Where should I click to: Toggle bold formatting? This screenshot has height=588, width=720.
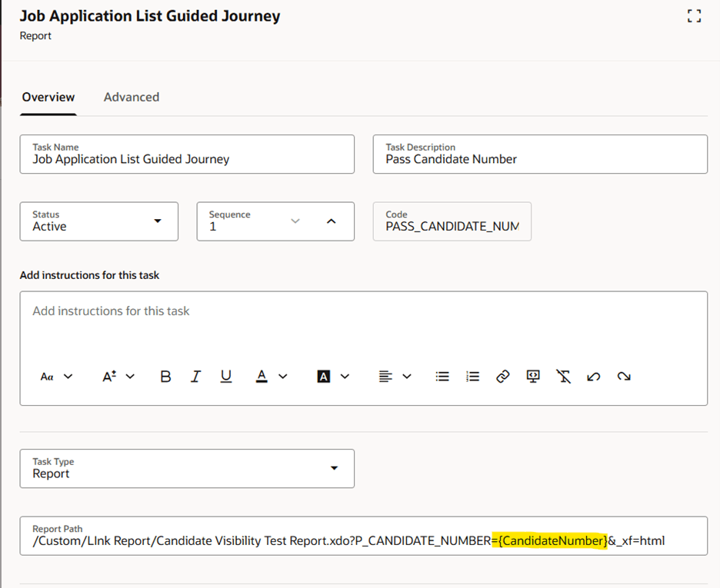click(x=165, y=377)
